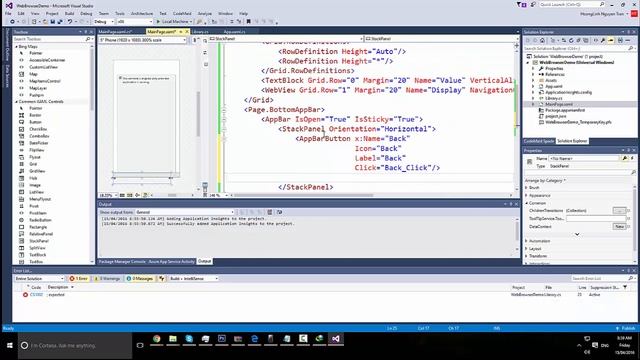
Task: Toggle the 1 Error filter in Error List
Action: coord(78,278)
